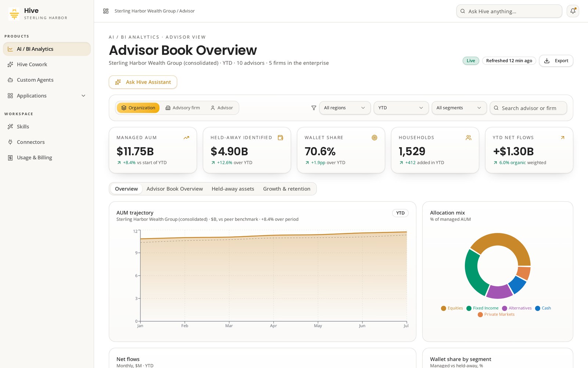Click the Households 1,529 value
The image size is (588, 368).
(412, 151)
